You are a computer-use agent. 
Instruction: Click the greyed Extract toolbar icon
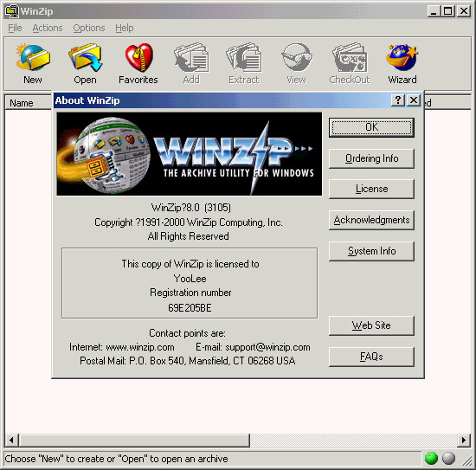coord(244,63)
